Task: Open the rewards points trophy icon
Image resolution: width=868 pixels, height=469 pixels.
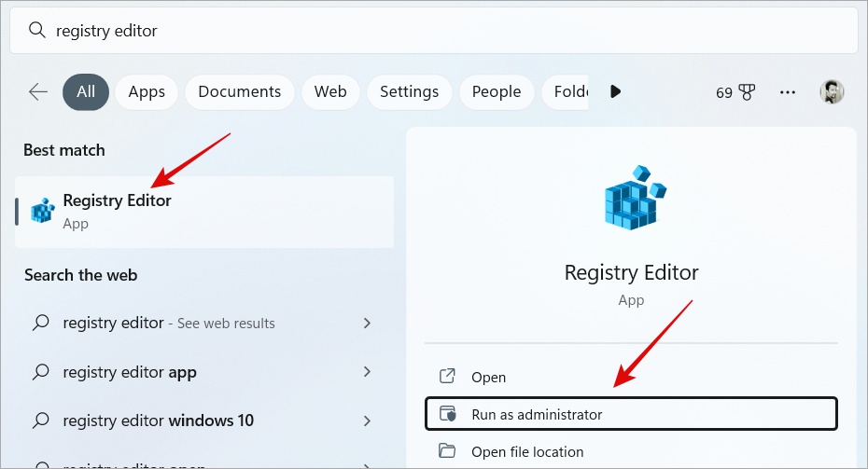Action: [747, 92]
